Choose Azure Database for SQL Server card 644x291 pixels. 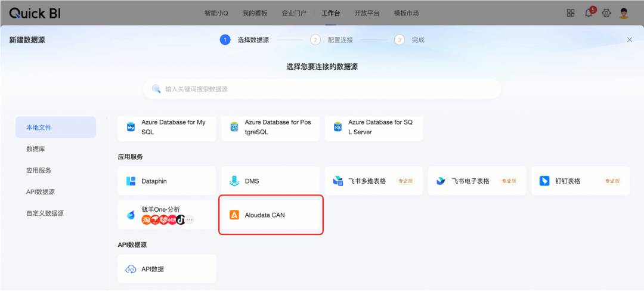[x=374, y=128]
